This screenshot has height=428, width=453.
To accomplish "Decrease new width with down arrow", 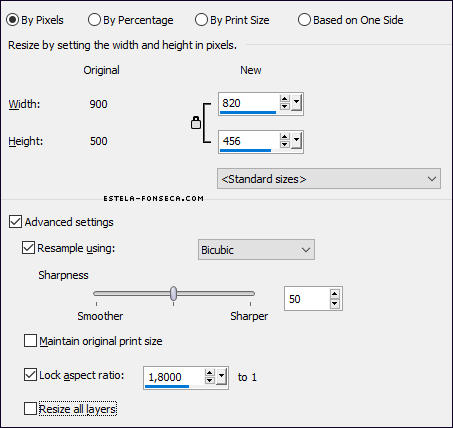I will tap(284, 106).
